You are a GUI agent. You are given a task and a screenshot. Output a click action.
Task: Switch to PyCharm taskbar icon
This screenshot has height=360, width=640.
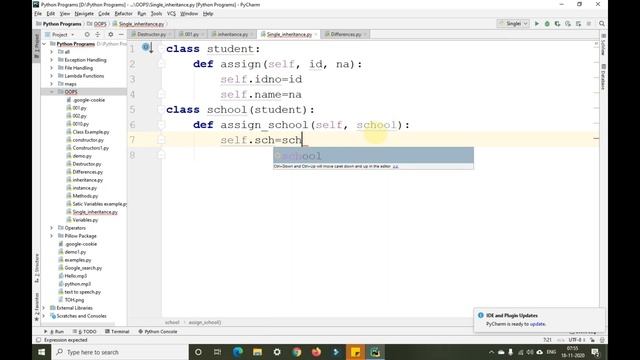coord(375,352)
